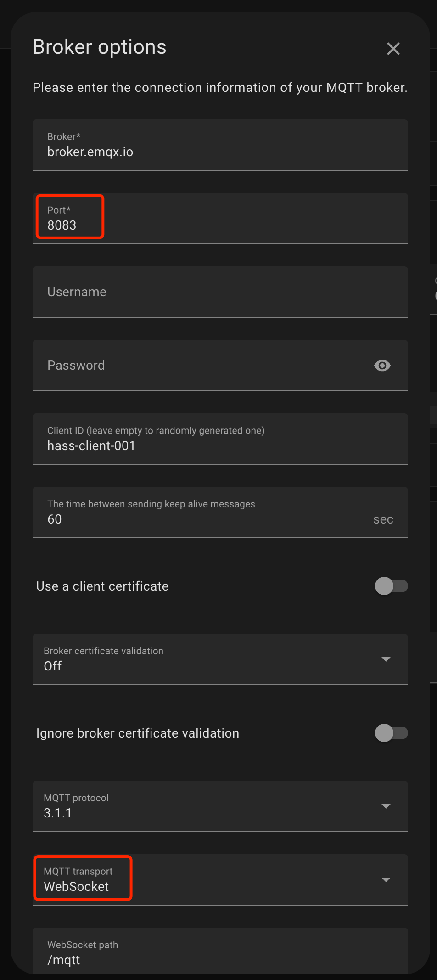Screen dimensions: 437x980
Task: Click the Broker options dialog title
Action: click(99, 46)
